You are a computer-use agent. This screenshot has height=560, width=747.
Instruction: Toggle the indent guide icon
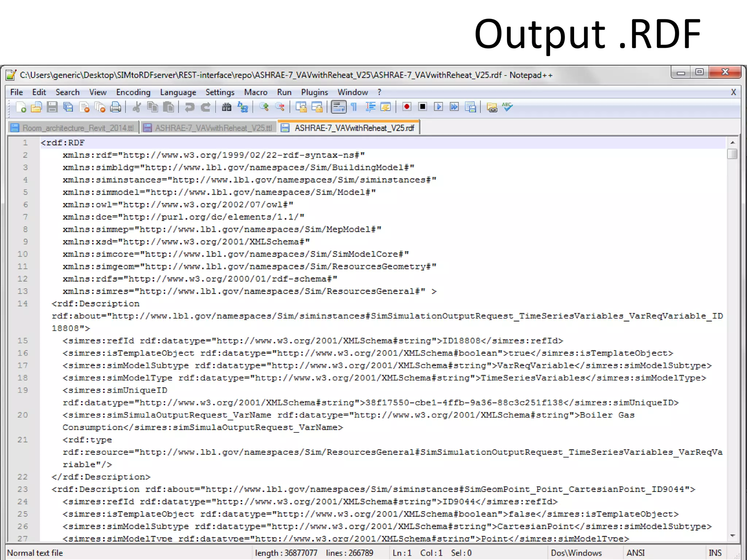370,107
